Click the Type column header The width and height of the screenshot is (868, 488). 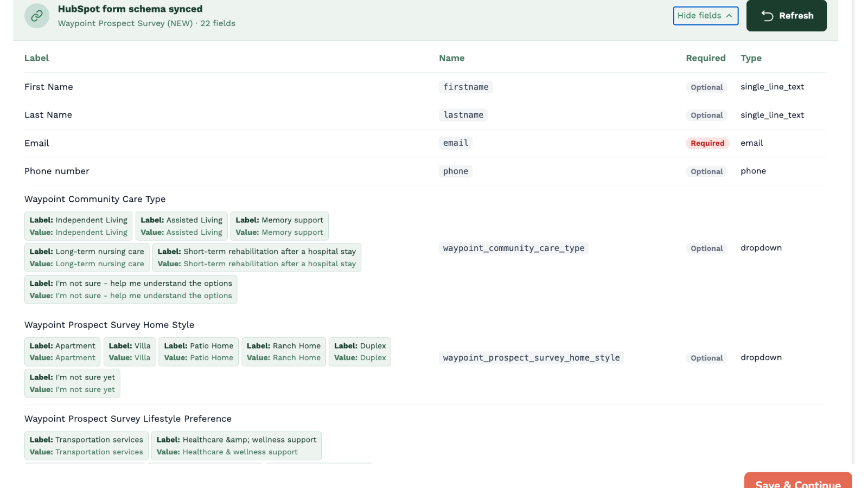(x=751, y=58)
